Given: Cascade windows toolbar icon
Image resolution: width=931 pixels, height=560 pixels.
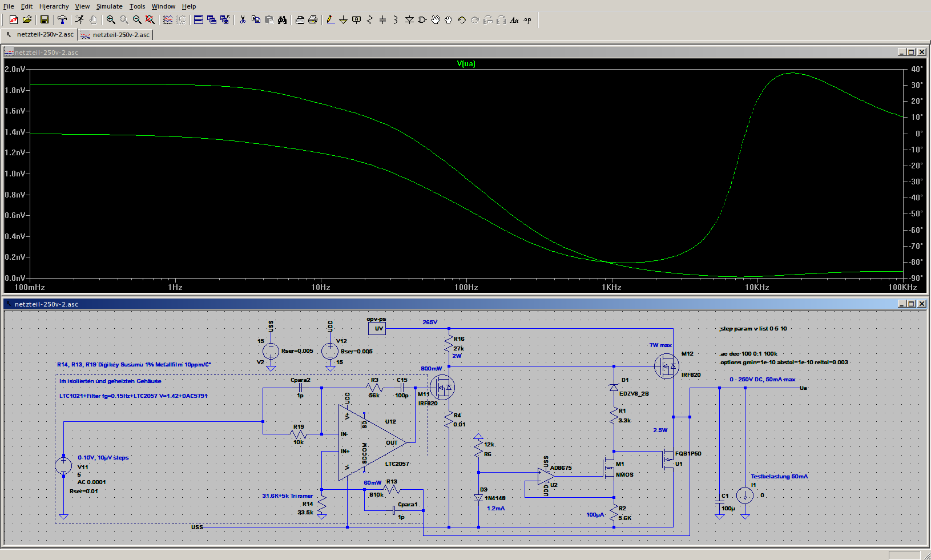Looking at the screenshot, I should (212, 20).
